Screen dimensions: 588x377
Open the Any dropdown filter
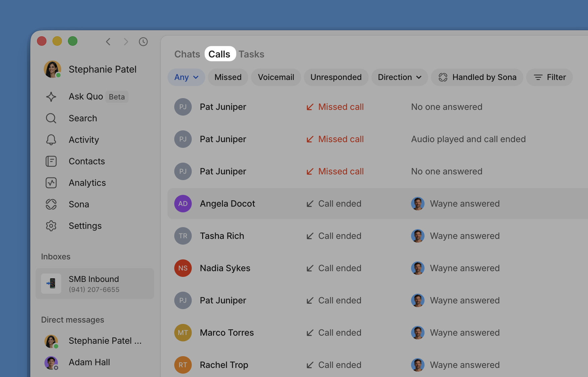(x=186, y=77)
